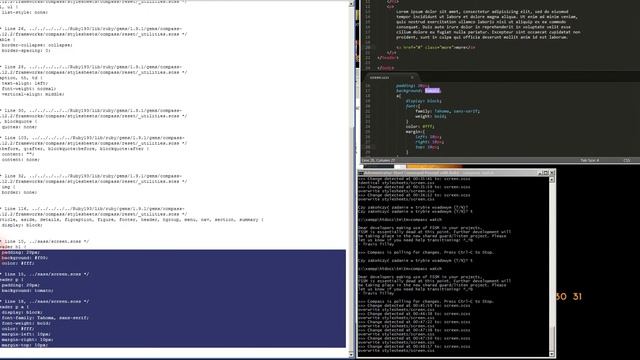Viewport: 640px width, 360px height.
Task: Click the closing header tag in HTML editor
Action: coord(387,58)
